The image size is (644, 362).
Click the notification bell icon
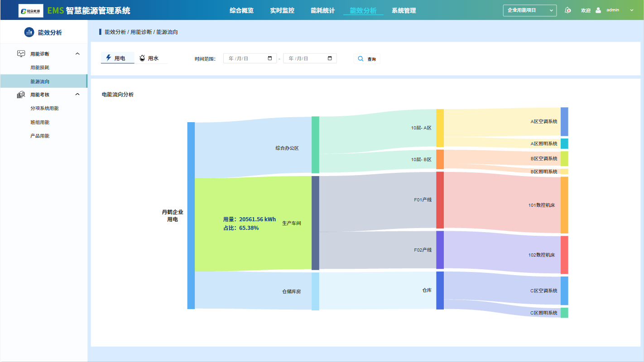click(x=567, y=10)
